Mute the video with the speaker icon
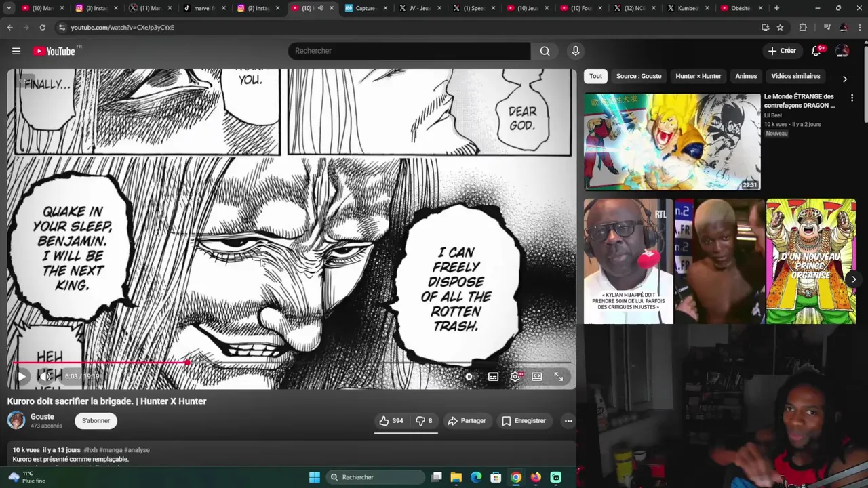Viewport: 868px width, 488px height. [x=45, y=376]
